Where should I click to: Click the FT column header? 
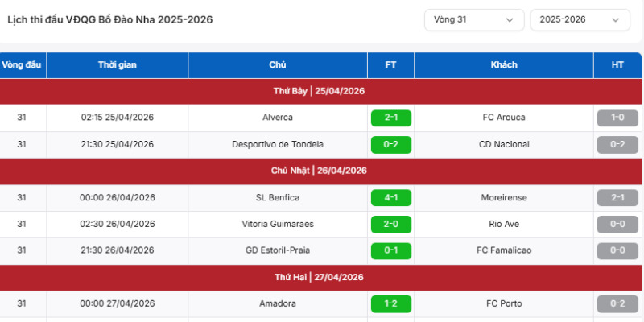tap(391, 65)
